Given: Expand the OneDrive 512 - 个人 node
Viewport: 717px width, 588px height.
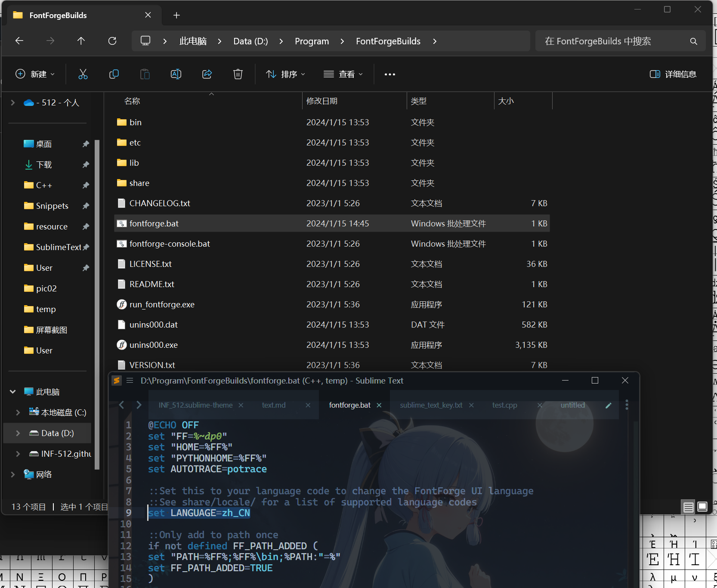Looking at the screenshot, I should pyautogui.click(x=13, y=102).
